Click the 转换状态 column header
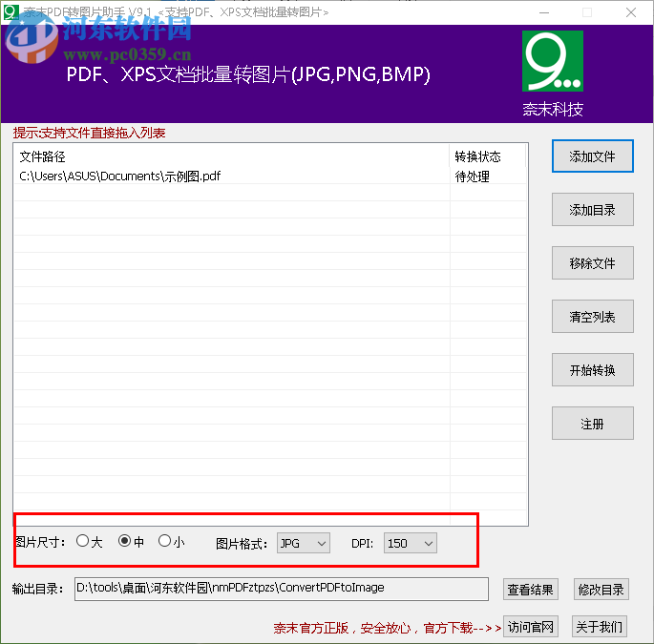This screenshot has height=644, width=654. 487,156
